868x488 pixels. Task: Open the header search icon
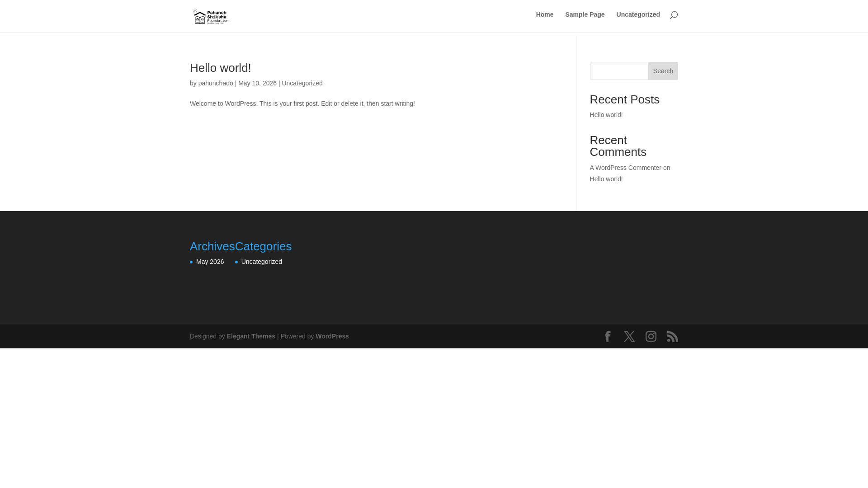tap(674, 15)
